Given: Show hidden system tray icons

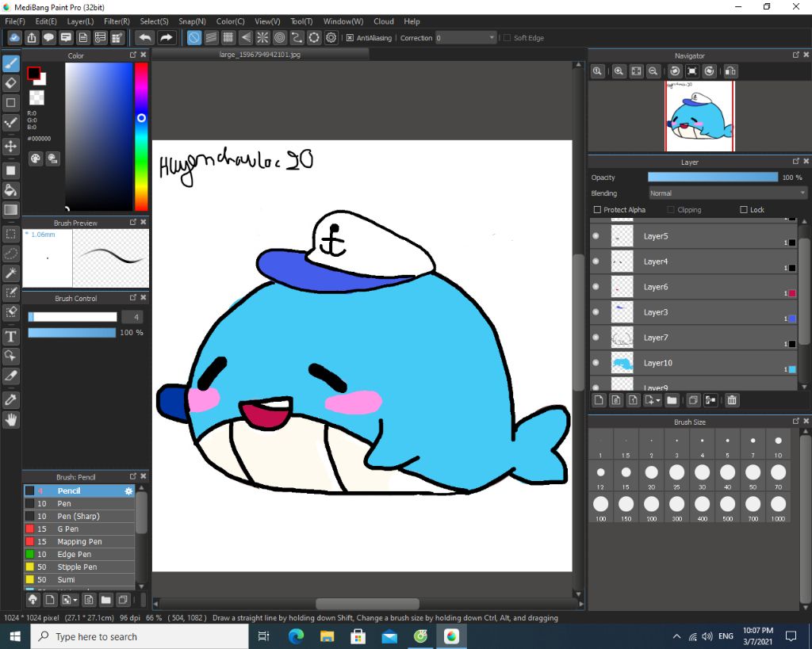Looking at the screenshot, I should click(x=676, y=636).
